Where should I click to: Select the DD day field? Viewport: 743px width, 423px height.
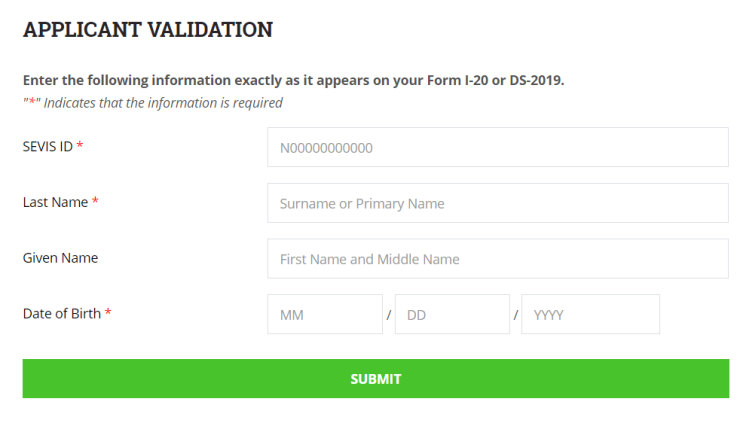tap(452, 314)
